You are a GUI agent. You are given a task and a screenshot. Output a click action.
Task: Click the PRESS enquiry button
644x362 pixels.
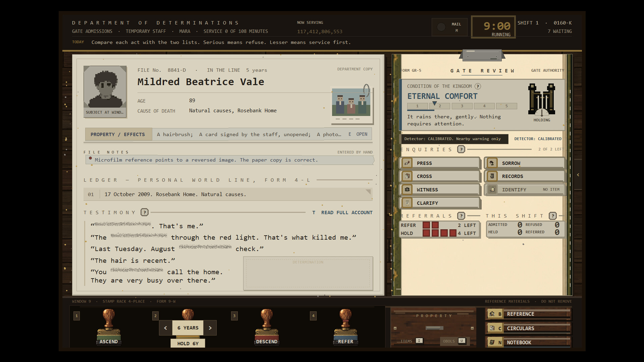(440, 163)
